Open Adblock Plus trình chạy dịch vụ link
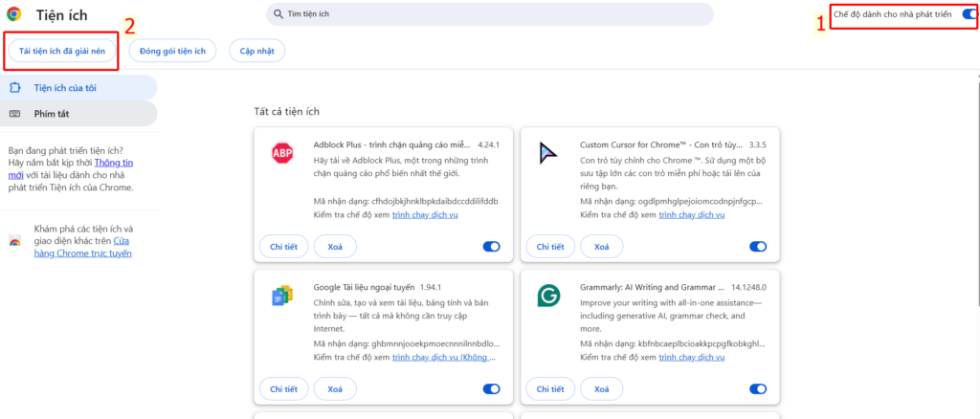This screenshot has width=980, height=419. coord(425,215)
